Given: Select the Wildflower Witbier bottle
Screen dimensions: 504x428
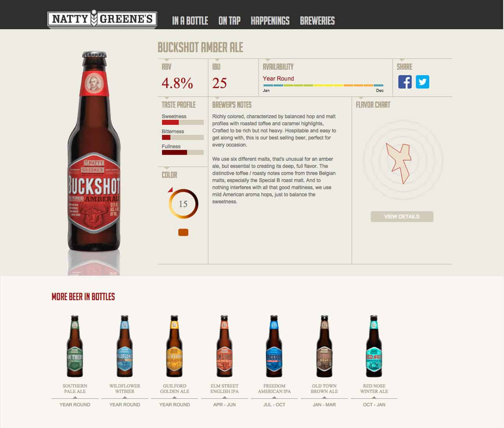Looking at the screenshot, I should point(125,346).
